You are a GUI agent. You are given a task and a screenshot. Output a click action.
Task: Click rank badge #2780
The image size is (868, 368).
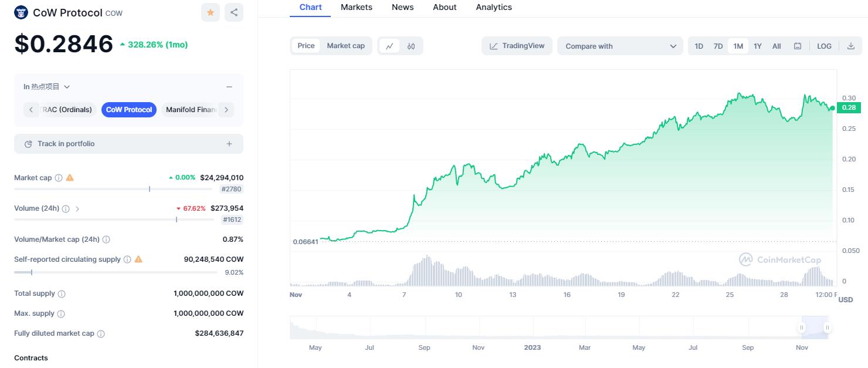tap(232, 189)
